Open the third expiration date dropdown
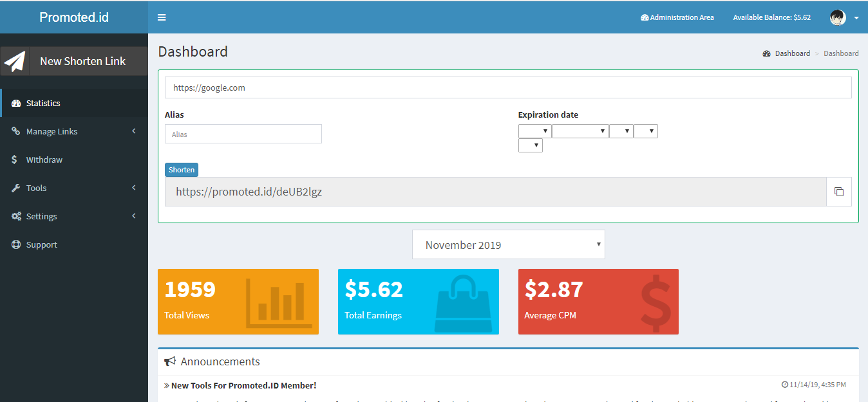 (621, 131)
